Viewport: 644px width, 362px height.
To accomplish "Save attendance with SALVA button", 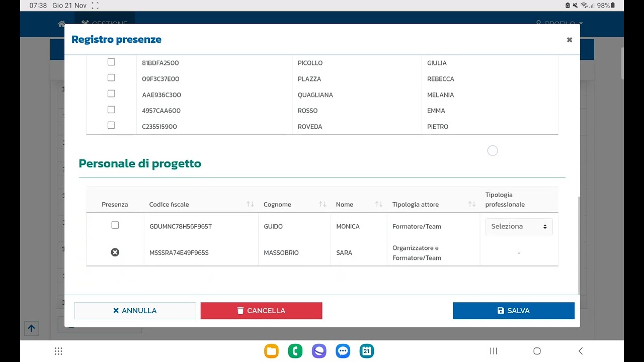I will (x=514, y=311).
